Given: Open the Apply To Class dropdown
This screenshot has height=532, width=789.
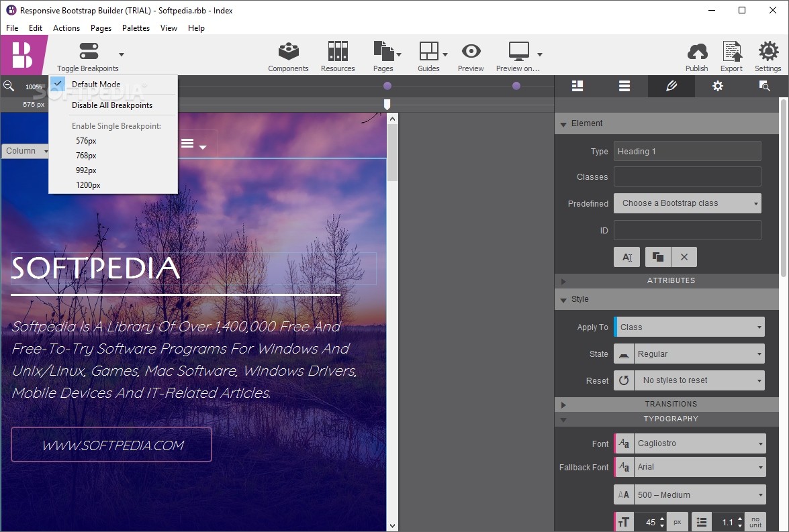Looking at the screenshot, I should coord(690,327).
